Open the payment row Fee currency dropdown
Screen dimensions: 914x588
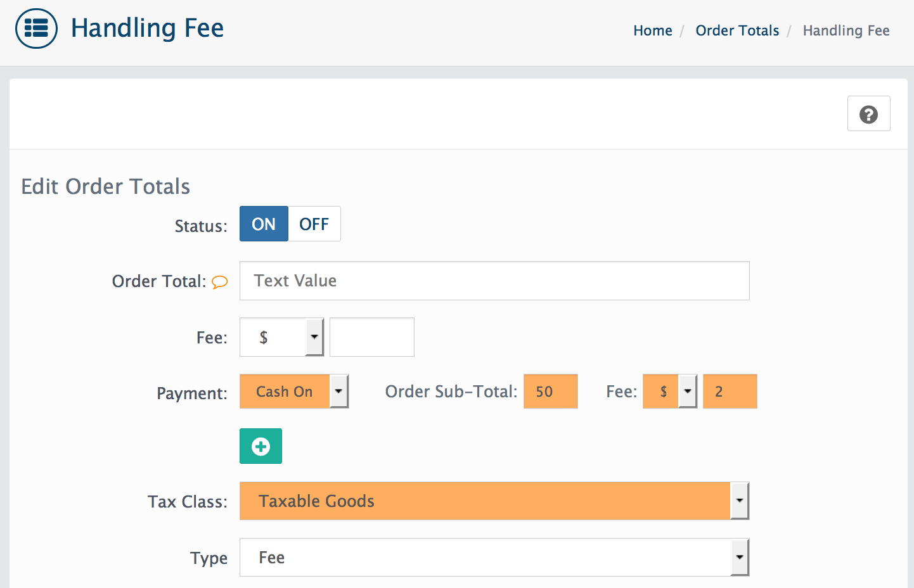670,392
